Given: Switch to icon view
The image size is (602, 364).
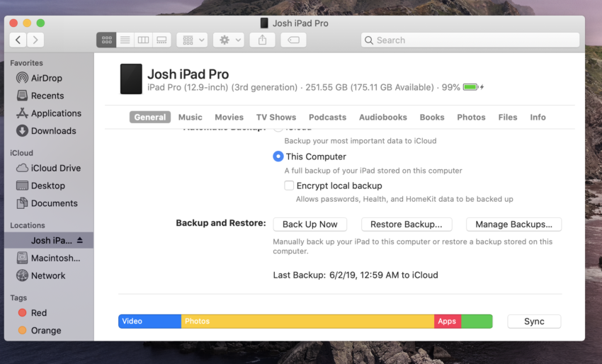Looking at the screenshot, I should pyautogui.click(x=106, y=40).
